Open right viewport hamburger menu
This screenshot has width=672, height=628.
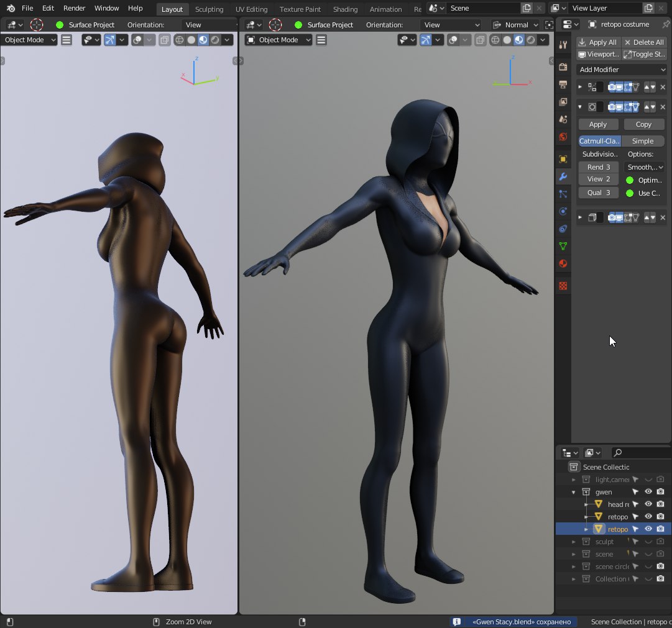pyautogui.click(x=321, y=40)
